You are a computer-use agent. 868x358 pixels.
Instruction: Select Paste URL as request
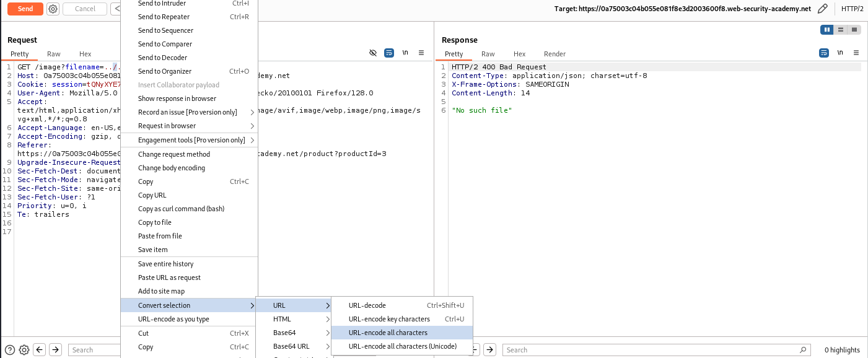(x=189, y=277)
